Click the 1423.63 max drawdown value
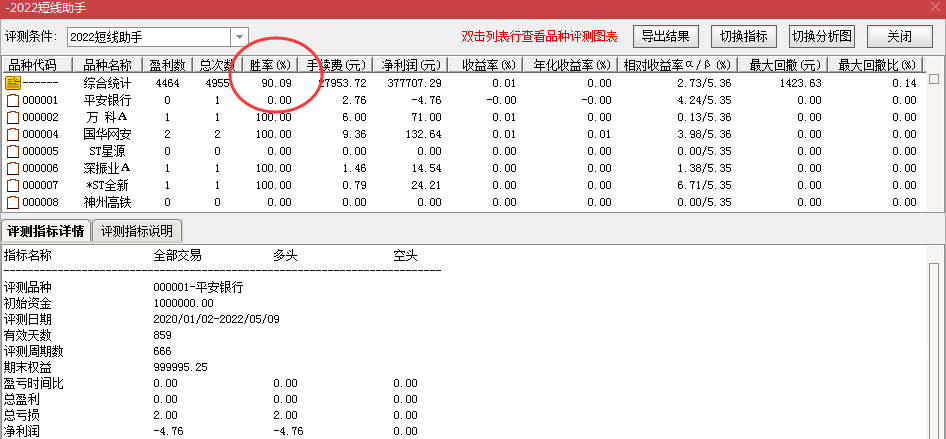 click(x=799, y=83)
